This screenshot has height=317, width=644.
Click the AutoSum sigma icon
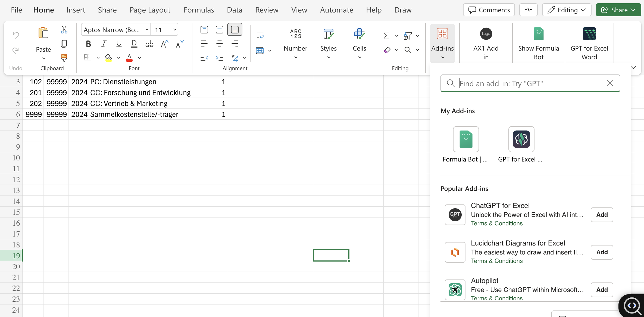[x=386, y=36]
